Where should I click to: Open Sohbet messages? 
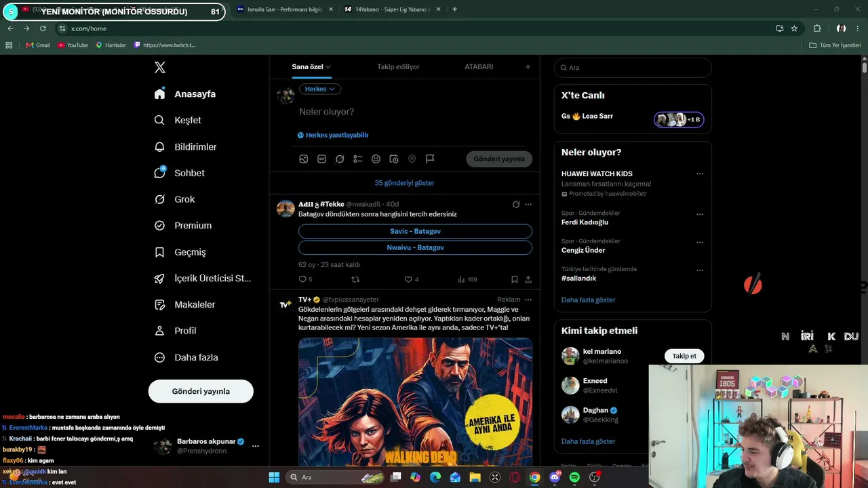point(179,173)
